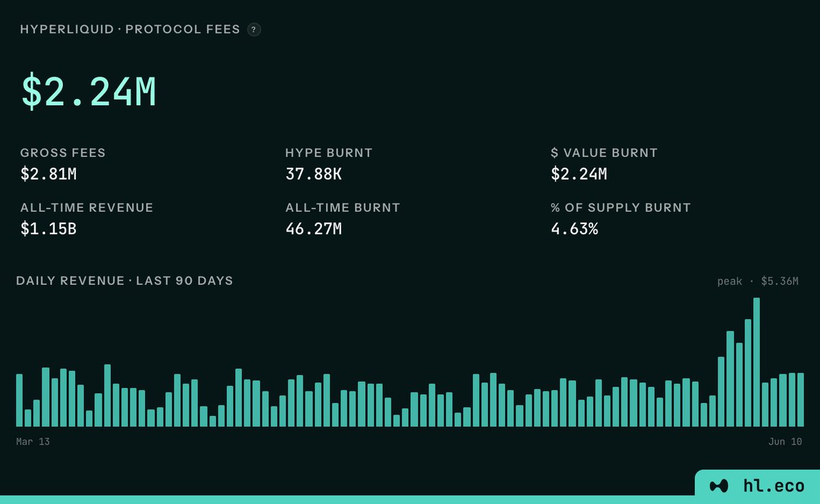
Task: Select the 46.27M all-time burnt value
Action: (x=314, y=229)
